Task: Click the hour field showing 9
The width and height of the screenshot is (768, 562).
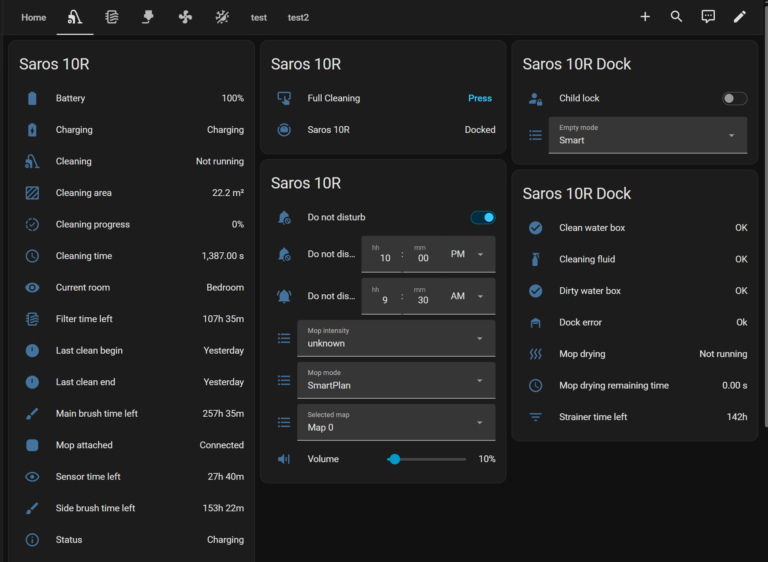Action: click(382, 296)
